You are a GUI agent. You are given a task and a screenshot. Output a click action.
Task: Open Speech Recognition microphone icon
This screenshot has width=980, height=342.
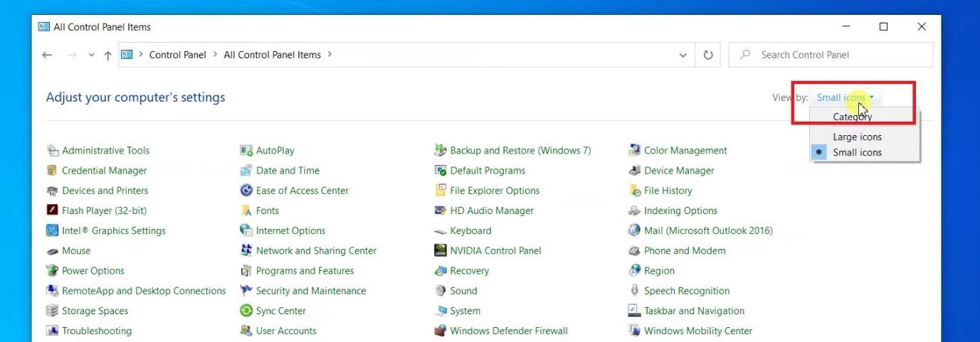[x=634, y=291]
